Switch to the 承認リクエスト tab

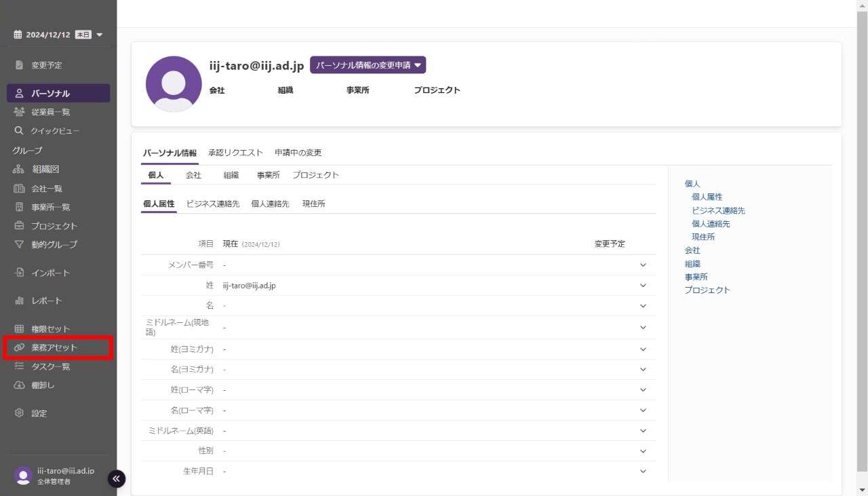235,153
